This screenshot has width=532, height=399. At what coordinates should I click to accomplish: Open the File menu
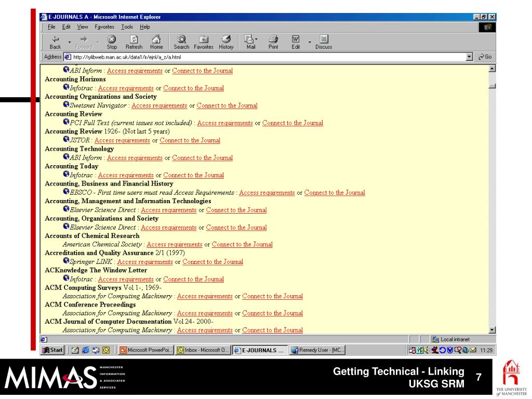[x=51, y=27]
